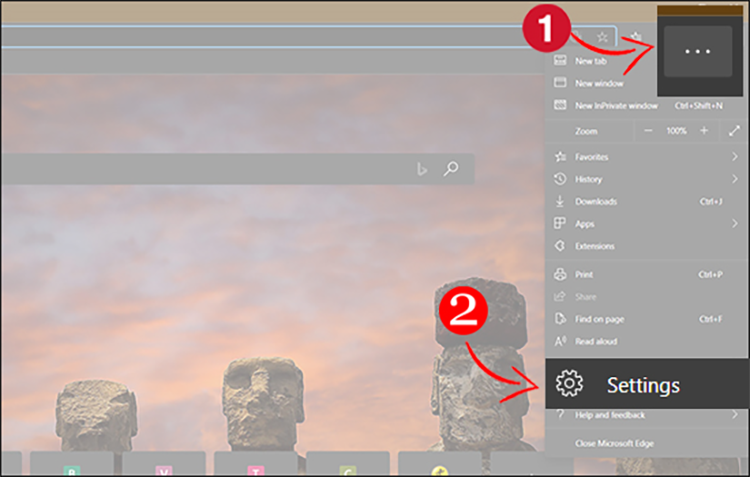This screenshot has height=477, width=750.
Task: Click the Downloads arrow icon
Action: coord(560,201)
